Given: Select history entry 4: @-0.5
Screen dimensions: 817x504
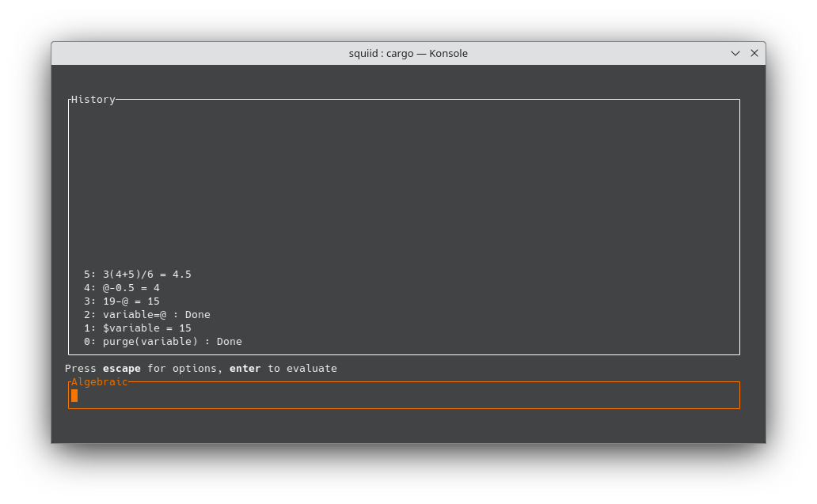Looking at the screenshot, I should point(121,288).
